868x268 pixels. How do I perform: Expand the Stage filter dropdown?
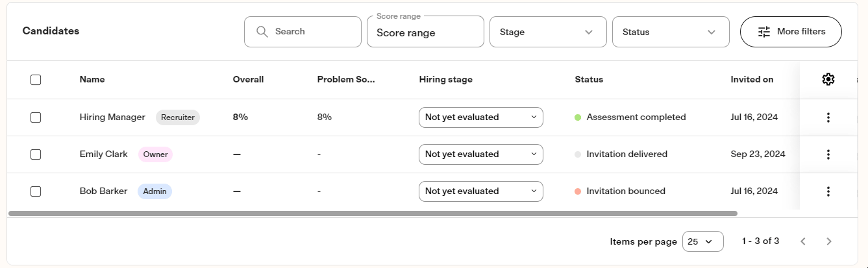pos(548,32)
